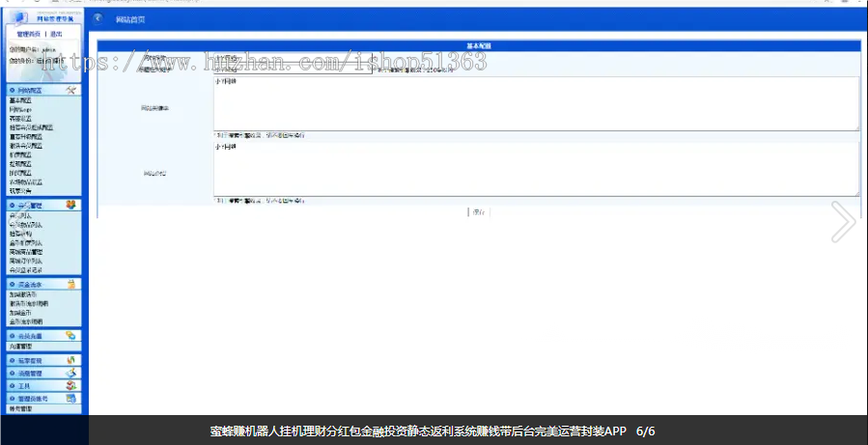The image size is (868, 445).
Task: Click into the 网站关键字 text area
Action: (536, 103)
